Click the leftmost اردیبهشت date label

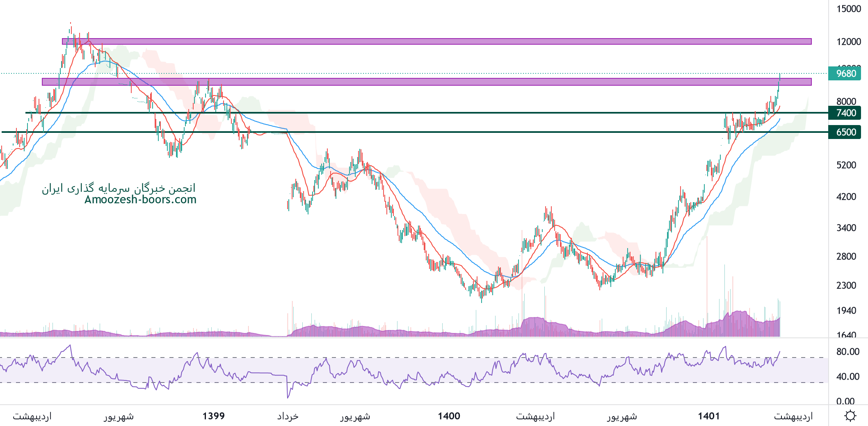click(32, 416)
